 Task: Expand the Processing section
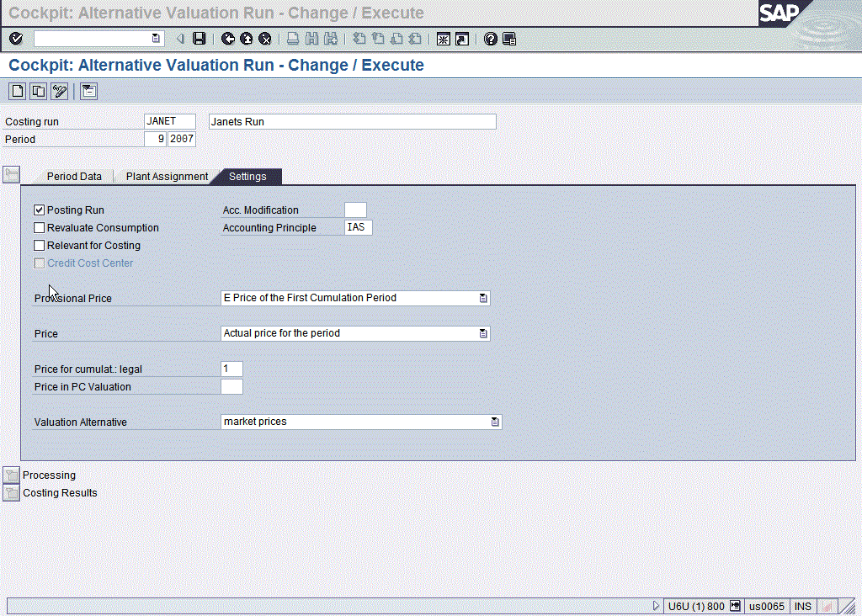coord(12,475)
